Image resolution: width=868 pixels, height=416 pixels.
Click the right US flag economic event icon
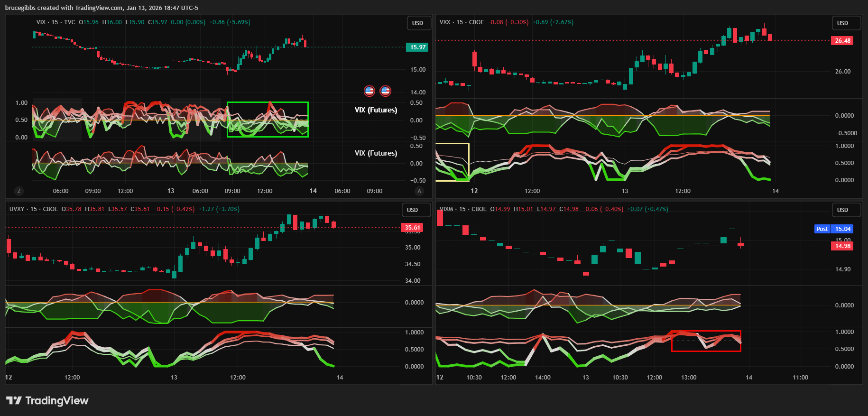coord(386,91)
